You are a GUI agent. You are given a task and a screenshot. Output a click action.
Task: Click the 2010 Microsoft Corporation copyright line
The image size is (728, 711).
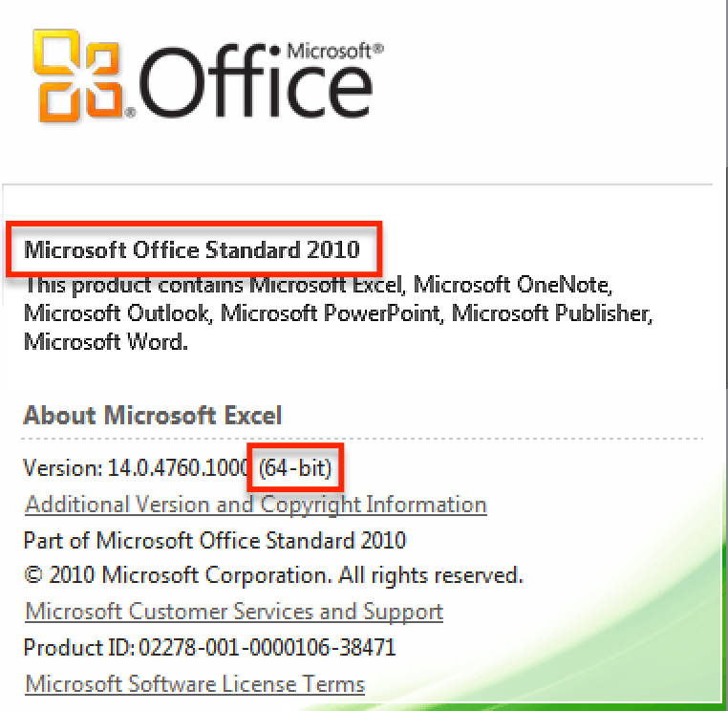coord(273,575)
